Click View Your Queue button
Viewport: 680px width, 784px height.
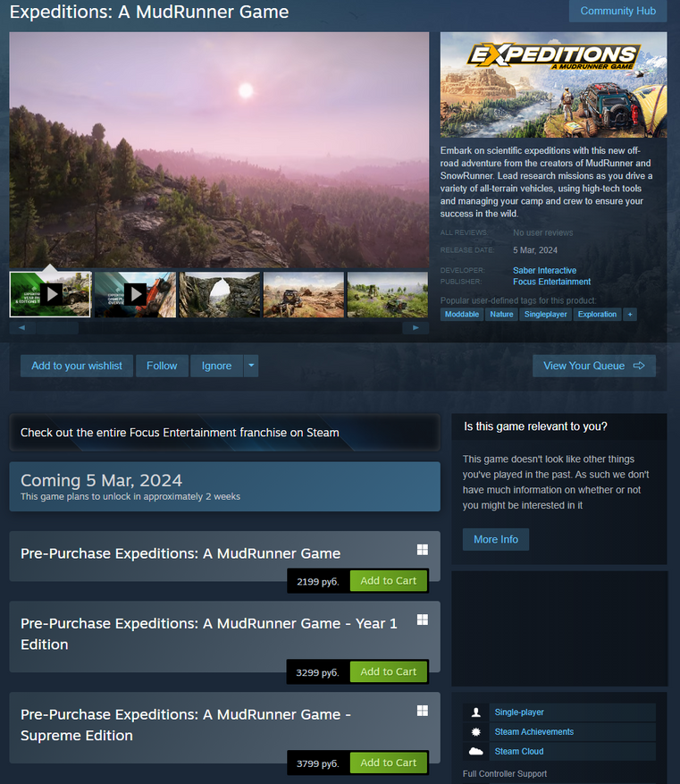[x=594, y=366]
